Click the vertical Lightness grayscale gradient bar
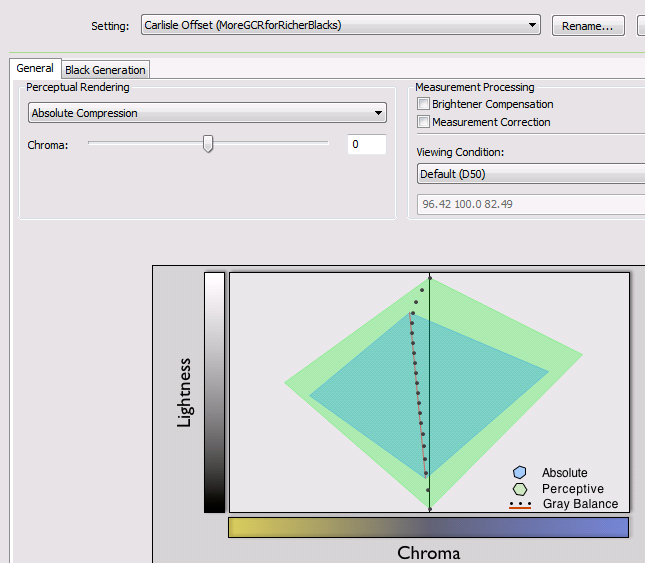This screenshot has height=563, width=645. (x=214, y=392)
